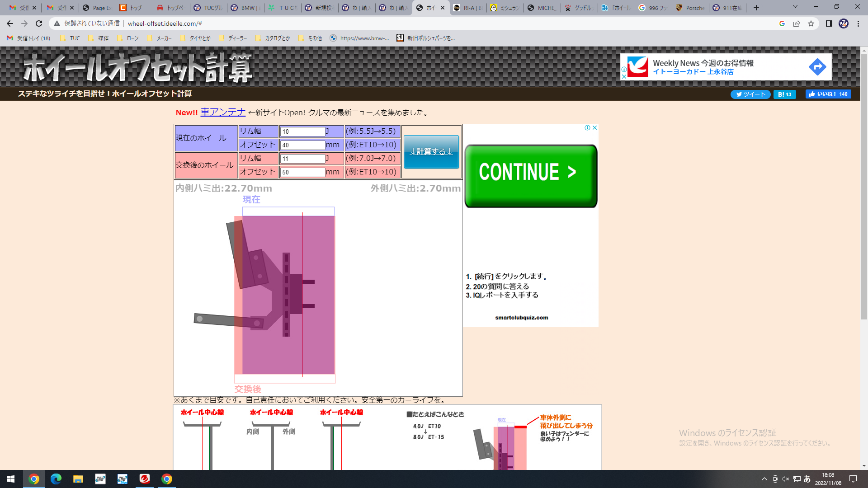The image size is (868, 488).
Task: Open the 車アンテナ link
Action: 223,112
